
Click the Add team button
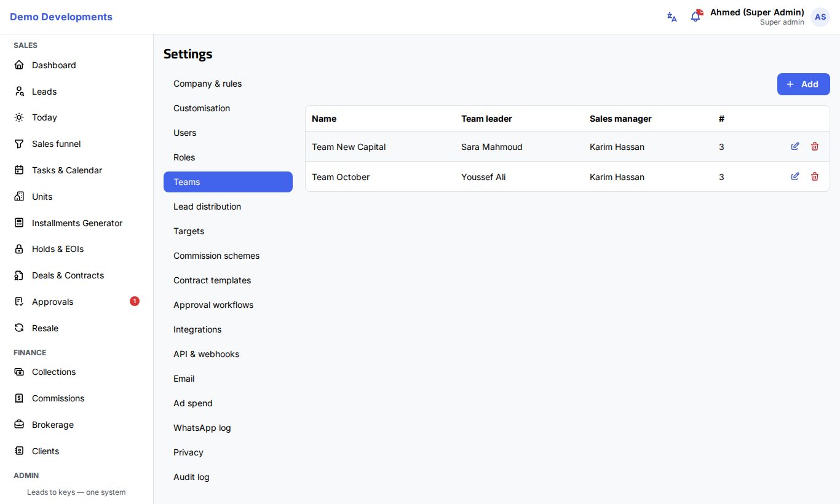(803, 84)
